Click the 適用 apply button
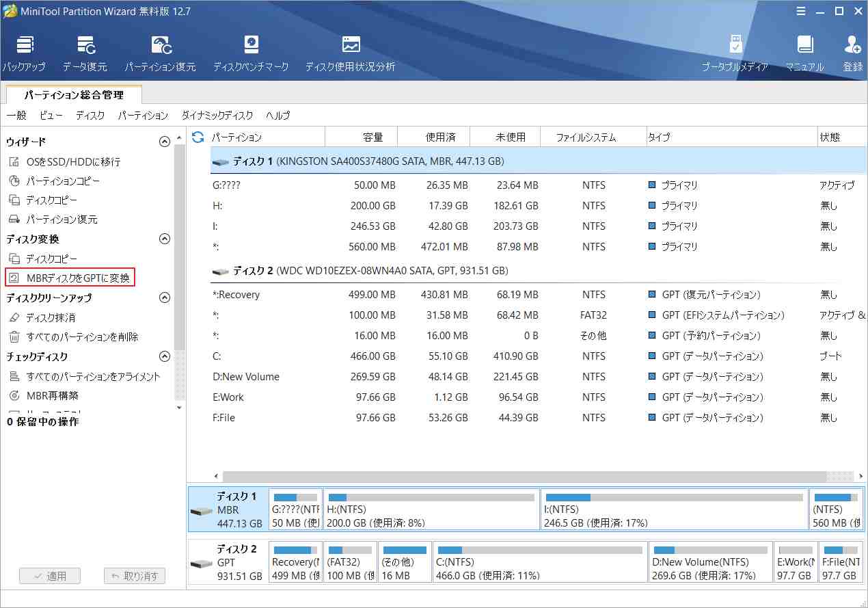 pos(50,575)
